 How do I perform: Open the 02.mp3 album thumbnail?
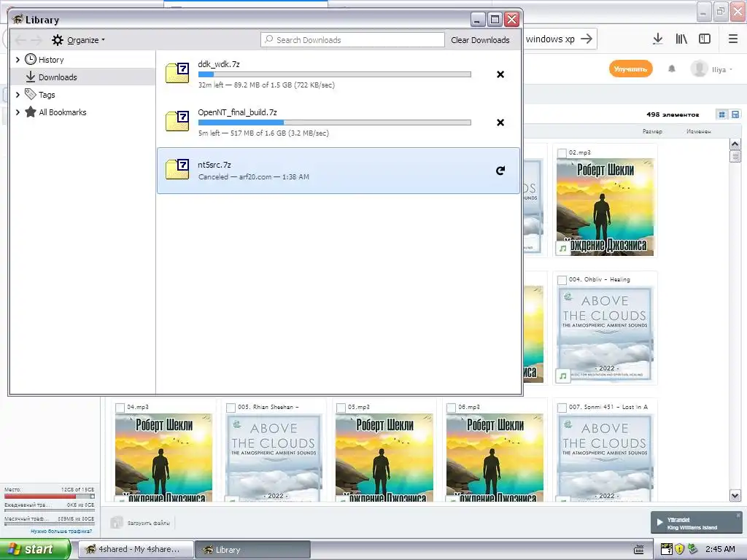(605, 208)
